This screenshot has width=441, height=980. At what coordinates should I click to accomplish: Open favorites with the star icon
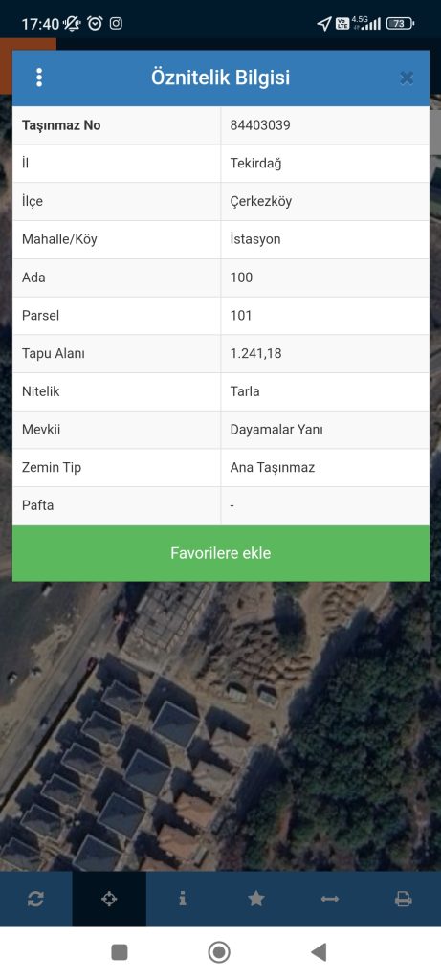pyautogui.click(x=256, y=899)
